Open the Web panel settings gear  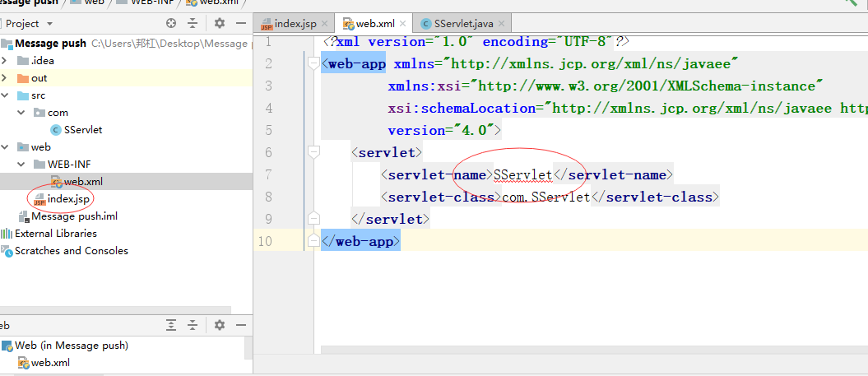[x=220, y=325]
